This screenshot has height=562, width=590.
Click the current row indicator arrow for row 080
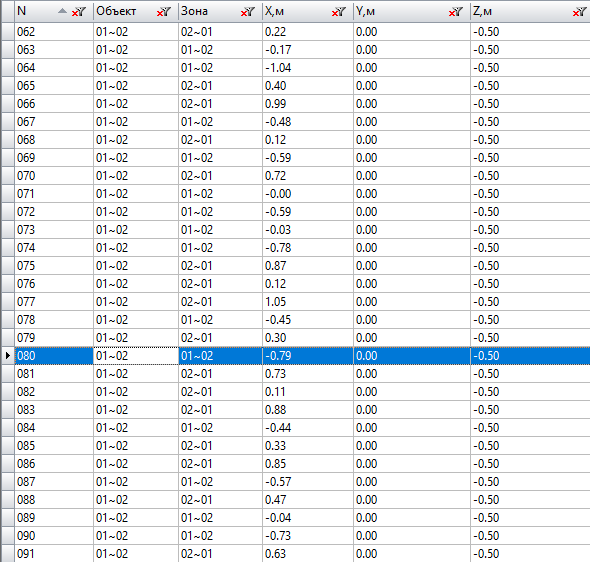[x=8, y=355]
